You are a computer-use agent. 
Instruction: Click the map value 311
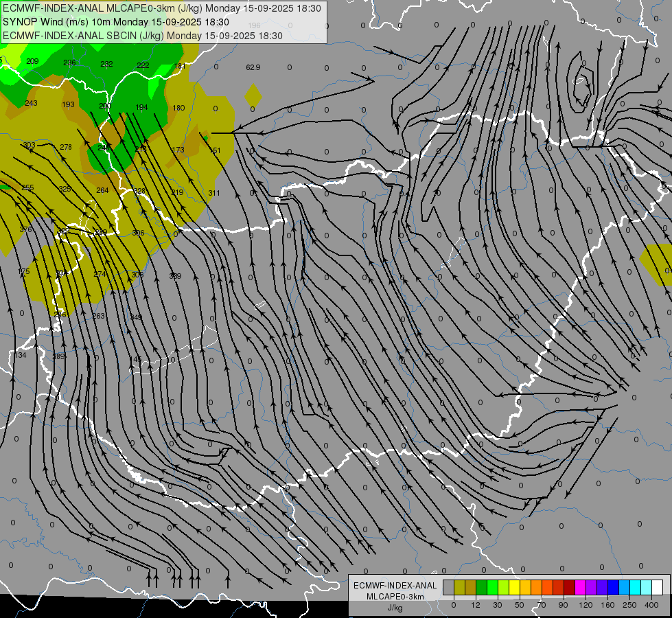214,193
